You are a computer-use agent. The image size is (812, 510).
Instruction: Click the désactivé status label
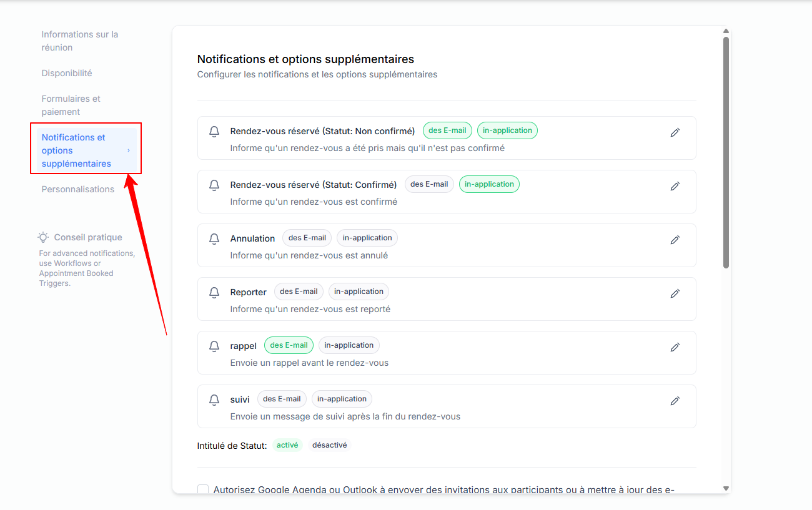(x=329, y=445)
